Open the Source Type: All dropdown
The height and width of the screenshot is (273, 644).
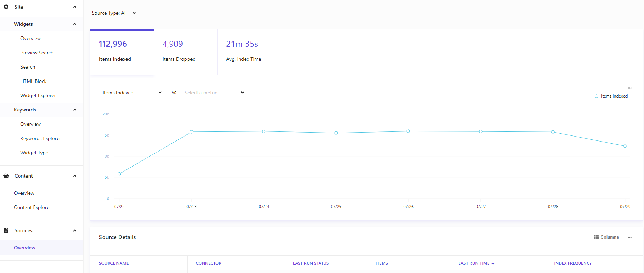pyautogui.click(x=114, y=13)
